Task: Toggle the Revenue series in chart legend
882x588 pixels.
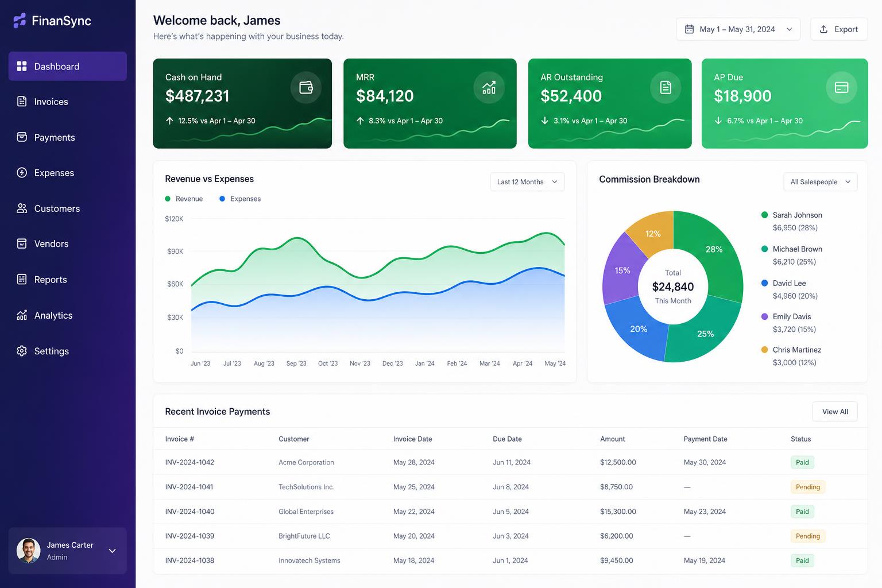Action: coord(184,199)
